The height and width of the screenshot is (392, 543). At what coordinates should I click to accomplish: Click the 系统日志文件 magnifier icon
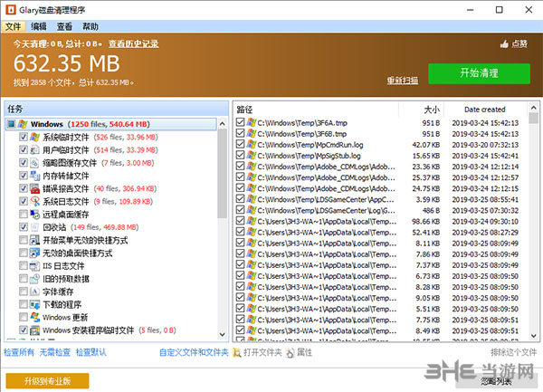[34, 201]
